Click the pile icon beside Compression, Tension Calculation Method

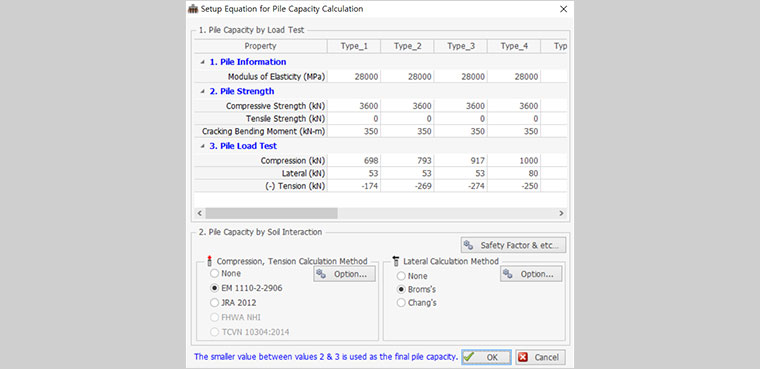[x=210, y=261]
